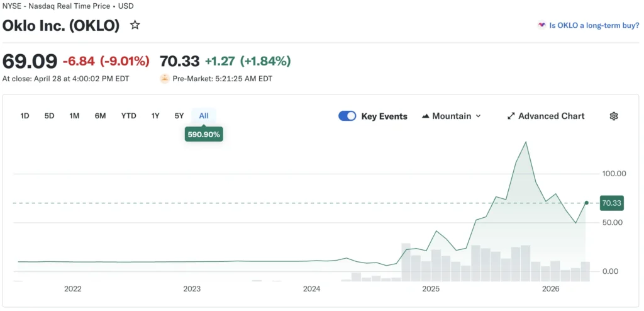
Task: Select the 5D time range
Action: click(49, 116)
